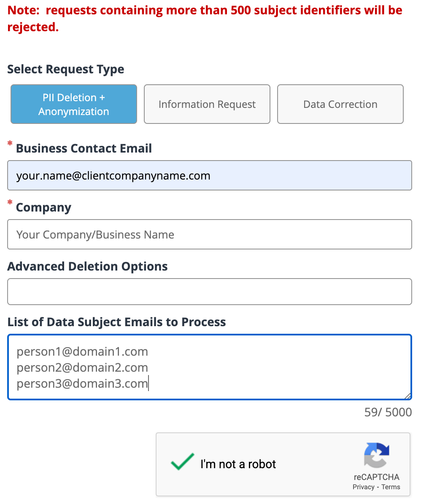Click the Advanced Deletion Options label
This screenshot has width=421, height=504.
click(x=88, y=266)
